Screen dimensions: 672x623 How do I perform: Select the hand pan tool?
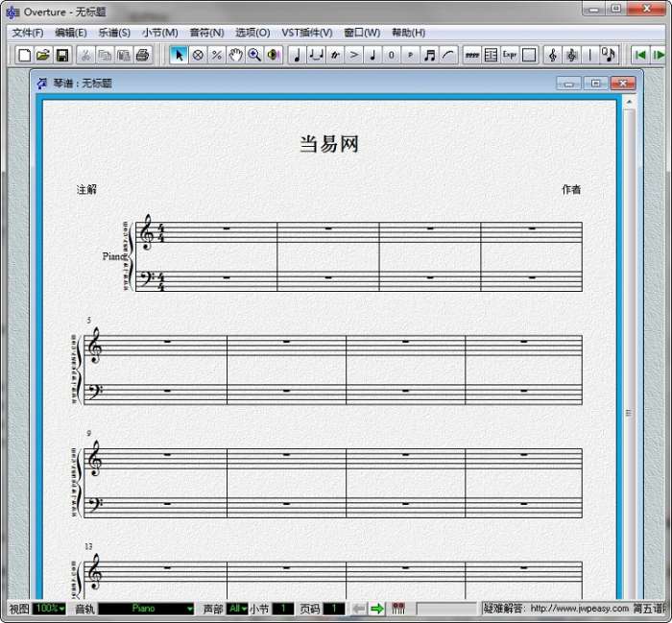pos(235,56)
